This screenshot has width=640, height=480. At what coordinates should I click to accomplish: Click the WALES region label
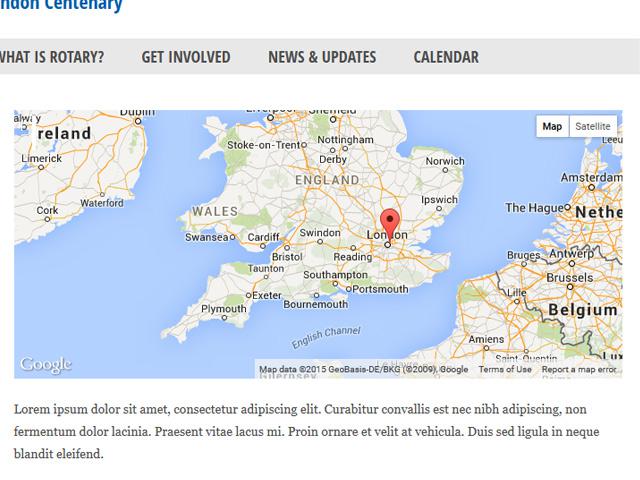tap(215, 211)
